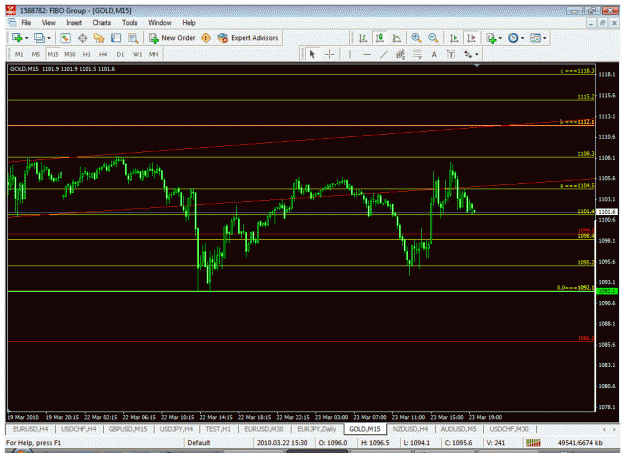Switch to the AUDUSD,M5 chart tab
Image resolution: width=625 pixels, height=453 pixels.
pyautogui.click(x=458, y=429)
